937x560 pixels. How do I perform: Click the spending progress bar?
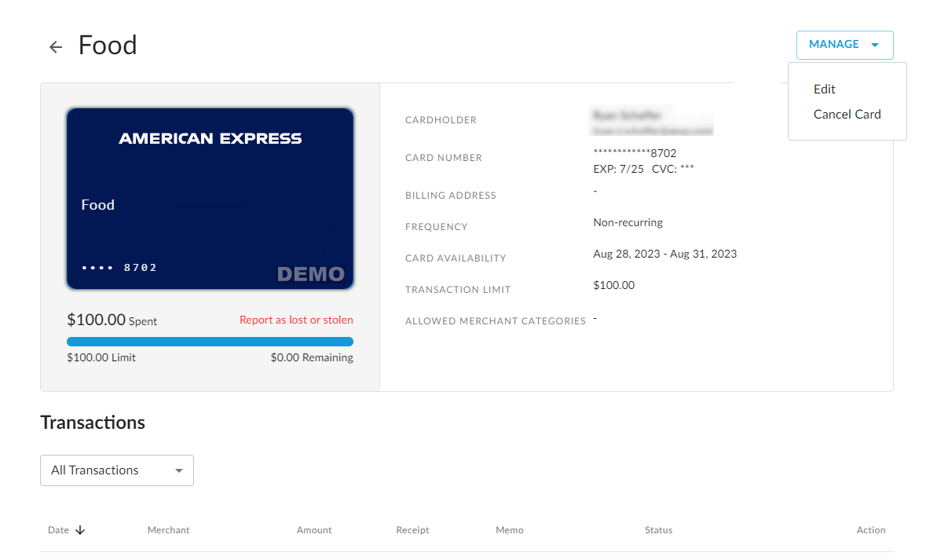tap(210, 342)
